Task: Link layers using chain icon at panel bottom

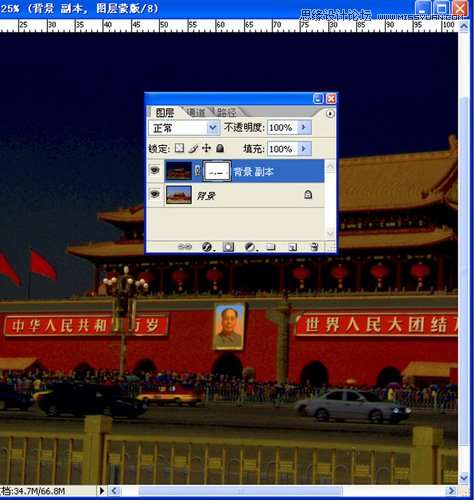Action: 185,247
